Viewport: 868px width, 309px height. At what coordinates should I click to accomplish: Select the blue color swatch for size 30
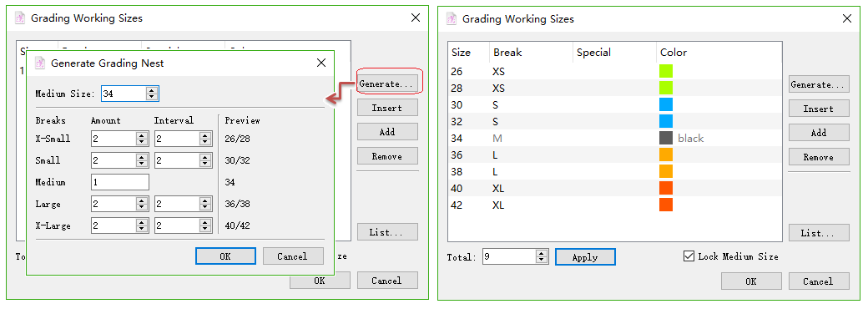pyautogui.click(x=666, y=104)
